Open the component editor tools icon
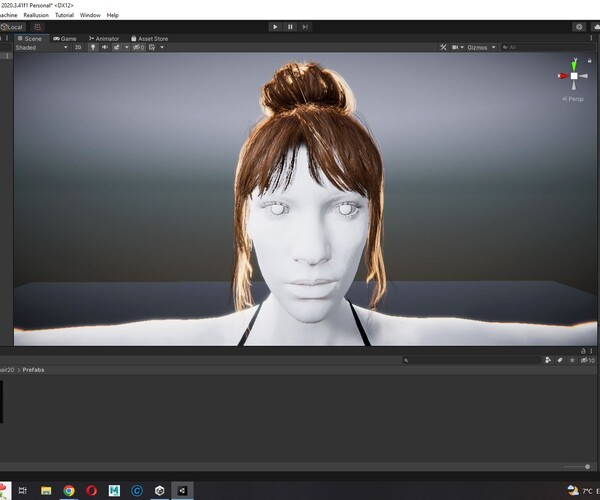 (443, 47)
